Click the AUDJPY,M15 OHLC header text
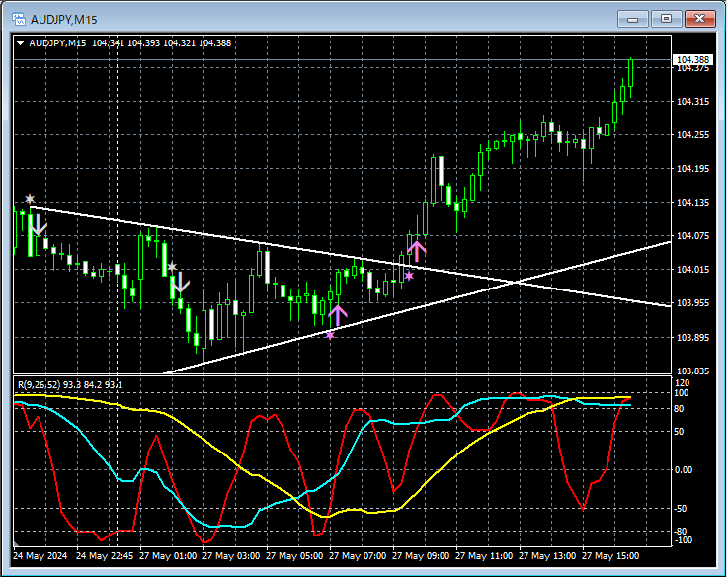The height and width of the screenshot is (577, 728). coord(130,43)
